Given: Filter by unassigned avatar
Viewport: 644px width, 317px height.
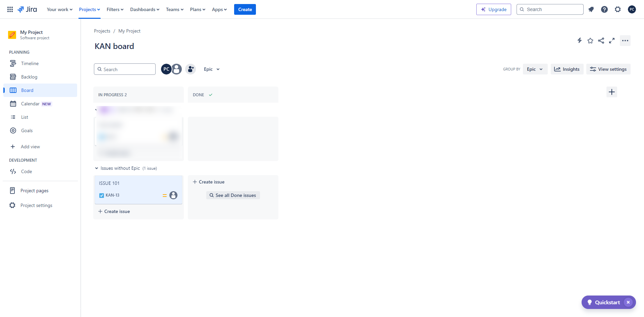Looking at the screenshot, I should pyautogui.click(x=177, y=69).
